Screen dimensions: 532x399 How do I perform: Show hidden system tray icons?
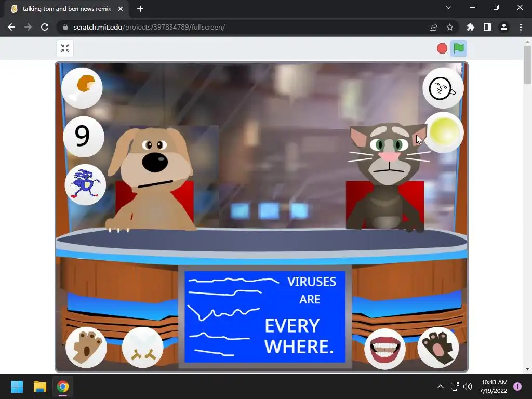(441, 387)
